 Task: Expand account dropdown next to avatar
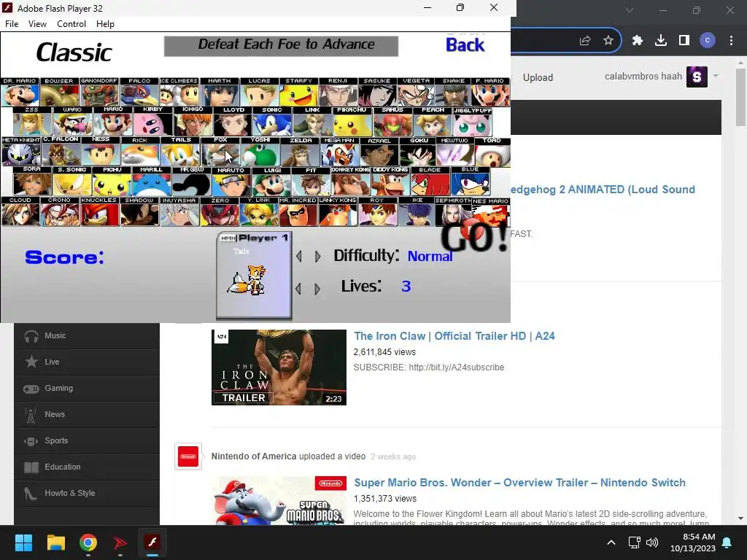pyautogui.click(x=716, y=76)
